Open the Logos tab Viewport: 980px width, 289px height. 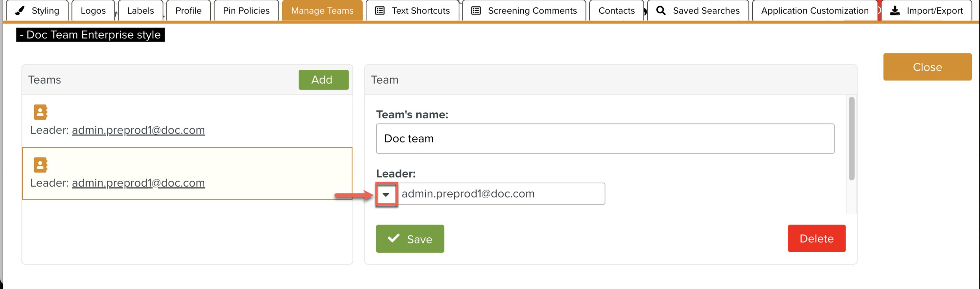[x=93, y=11]
